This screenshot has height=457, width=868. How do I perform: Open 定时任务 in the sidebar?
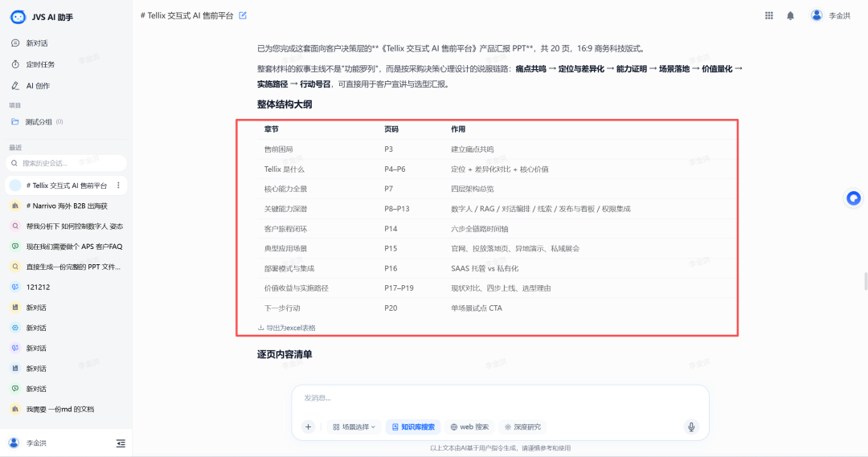(40, 64)
